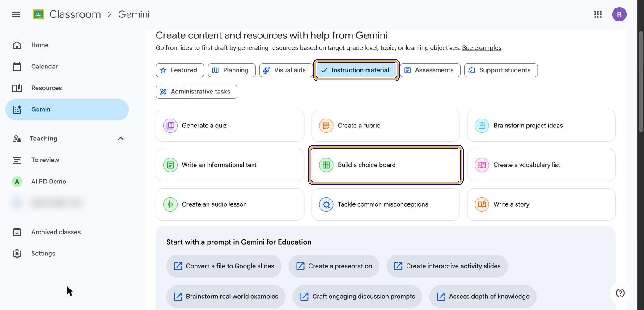
Task: Open the Create a rubric card
Action: click(386, 126)
